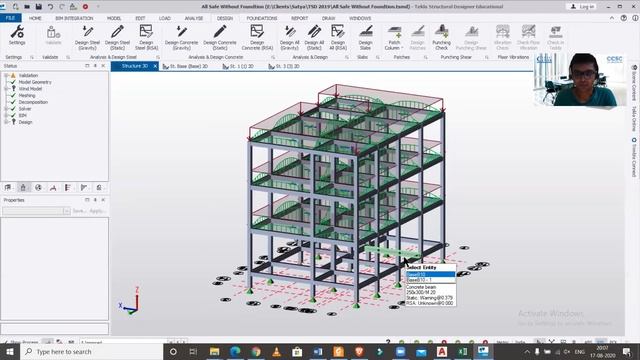This screenshot has width=640, height=360.
Task: Click New document icon in quick access toolbar
Action: click(15, 7)
